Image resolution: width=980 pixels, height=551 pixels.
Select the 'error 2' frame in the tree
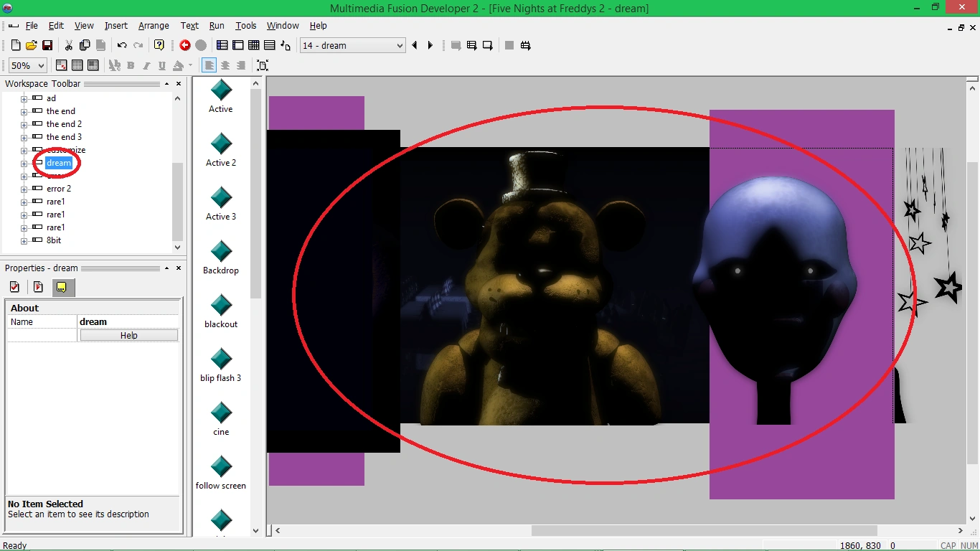tap(59, 189)
